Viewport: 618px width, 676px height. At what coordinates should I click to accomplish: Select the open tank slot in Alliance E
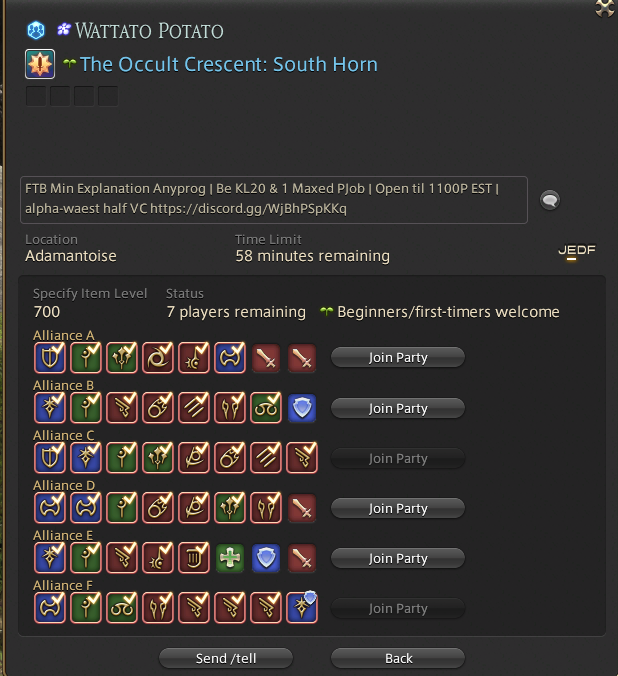coord(266,558)
